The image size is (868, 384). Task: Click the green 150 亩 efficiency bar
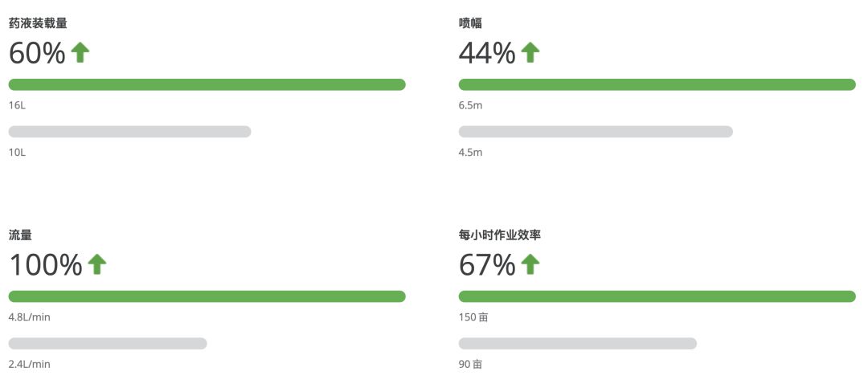(657, 296)
